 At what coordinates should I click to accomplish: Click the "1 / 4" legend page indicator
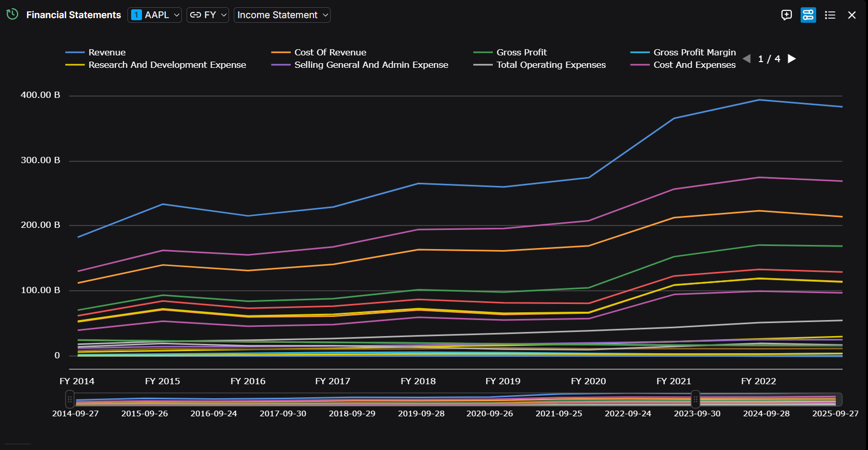[x=769, y=59]
